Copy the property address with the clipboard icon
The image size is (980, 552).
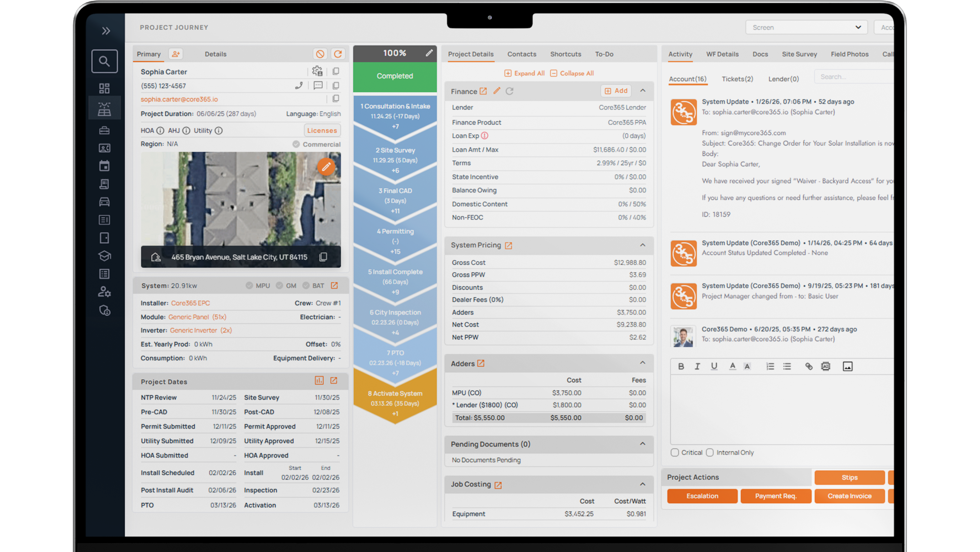323,257
